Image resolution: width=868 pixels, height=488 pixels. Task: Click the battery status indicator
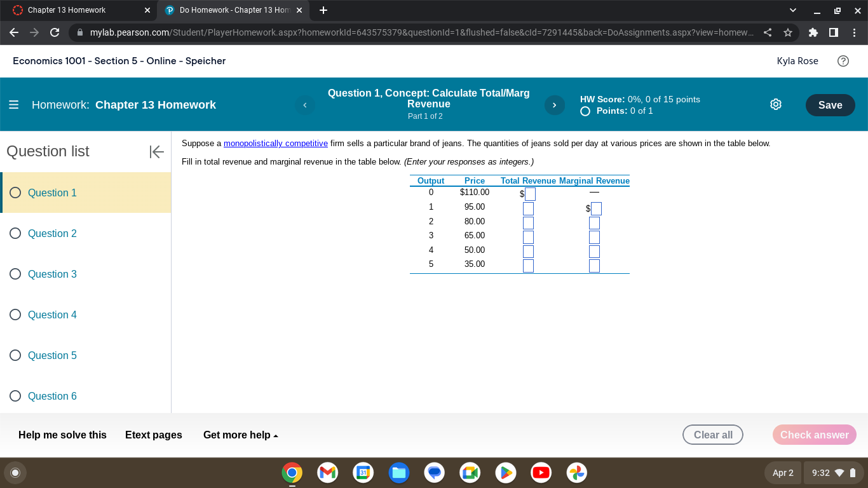(851, 473)
